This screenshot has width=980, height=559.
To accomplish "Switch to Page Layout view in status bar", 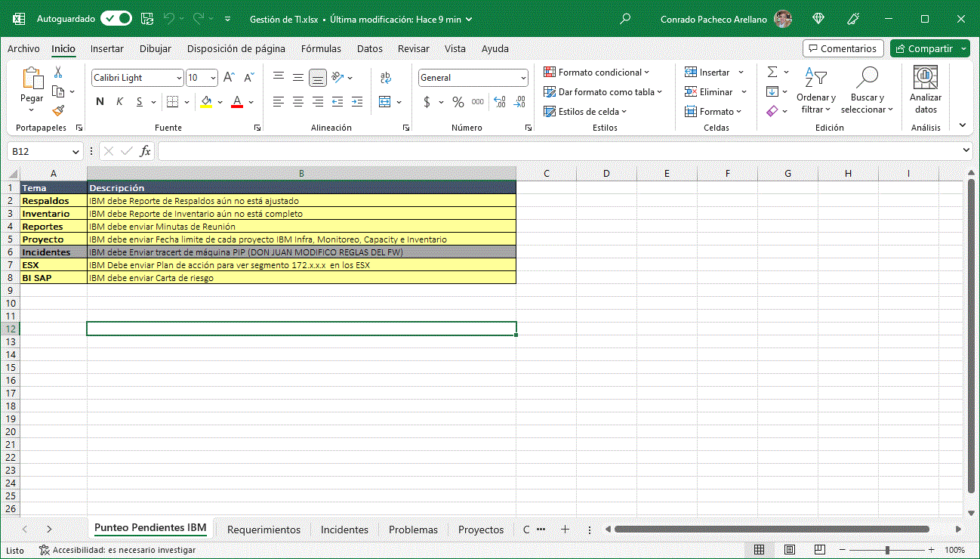I will pos(790,550).
